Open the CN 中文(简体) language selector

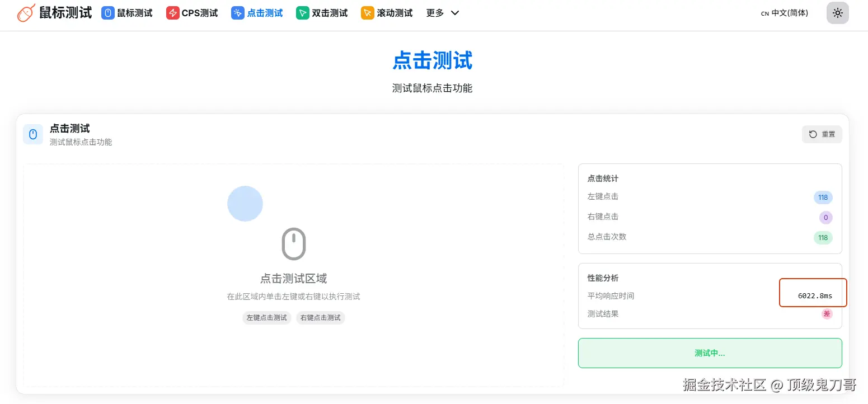coord(783,12)
